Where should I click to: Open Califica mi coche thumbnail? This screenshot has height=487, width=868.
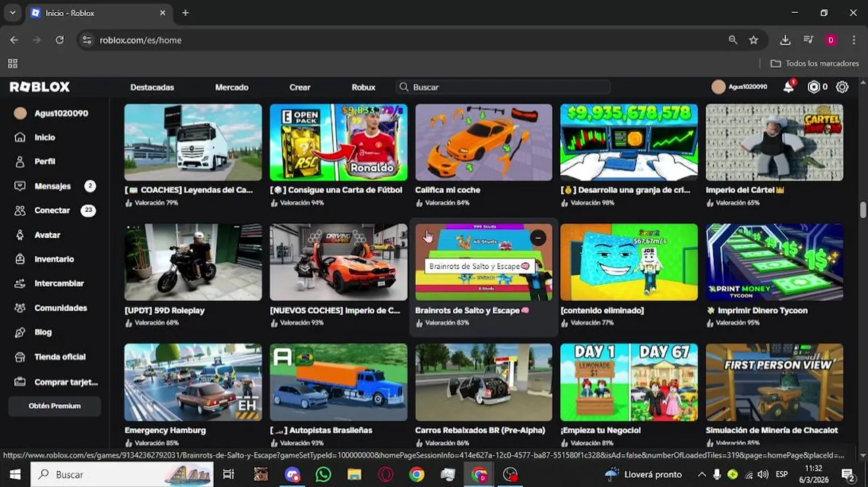pyautogui.click(x=484, y=142)
